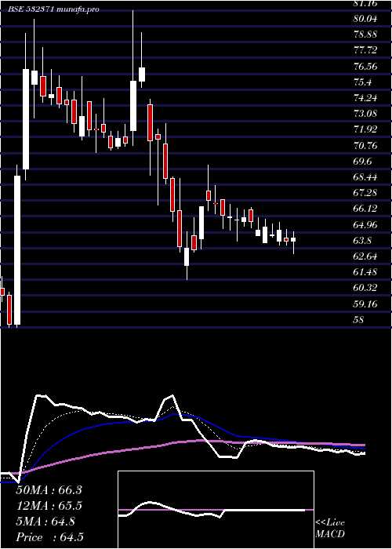Click inside the Live MACD mini chart box
Image resolution: width=392 pixels, height=549 pixels.
pyautogui.click(x=216, y=510)
